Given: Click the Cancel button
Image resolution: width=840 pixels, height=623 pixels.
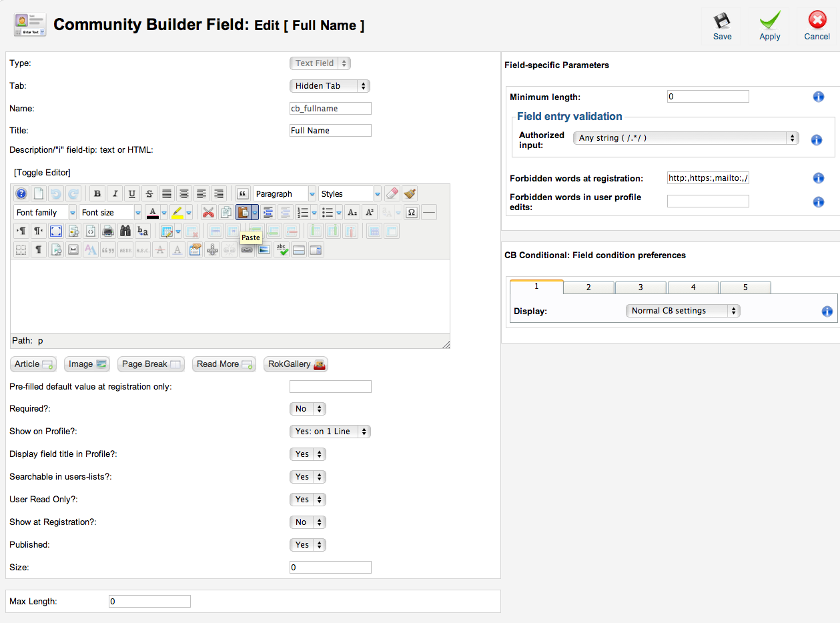Looking at the screenshot, I should [x=817, y=27].
